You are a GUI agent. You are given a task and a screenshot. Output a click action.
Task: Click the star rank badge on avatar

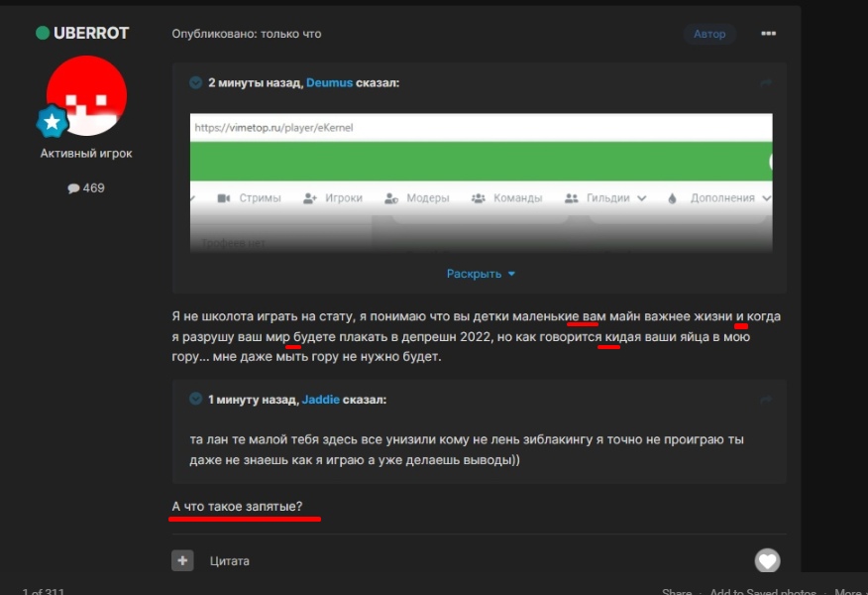click(x=52, y=123)
